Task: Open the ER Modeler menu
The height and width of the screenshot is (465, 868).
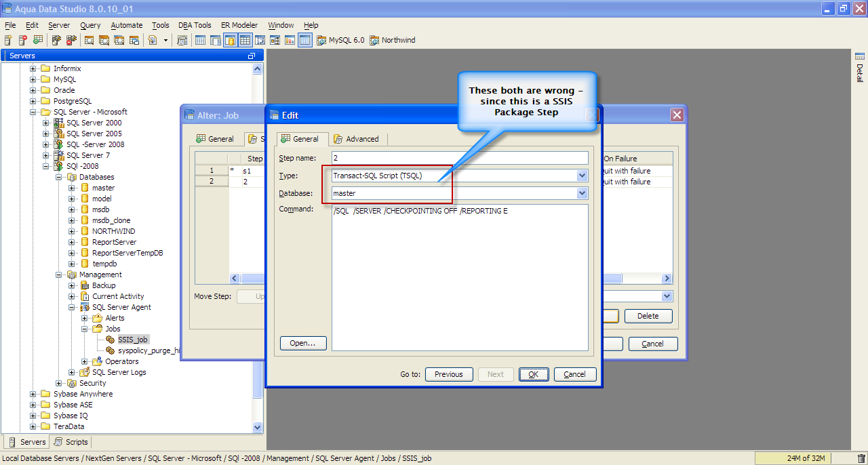Action: click(x=239, y=25)
